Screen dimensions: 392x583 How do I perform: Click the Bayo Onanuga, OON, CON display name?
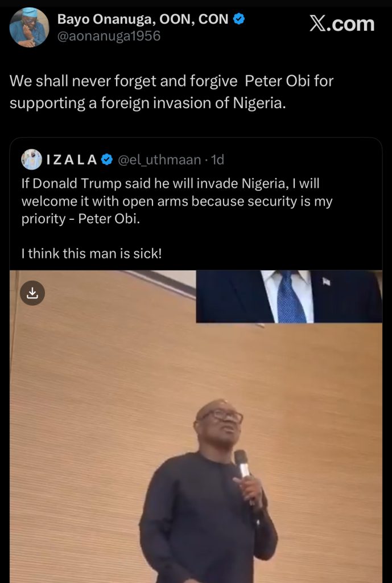[143, 19]
